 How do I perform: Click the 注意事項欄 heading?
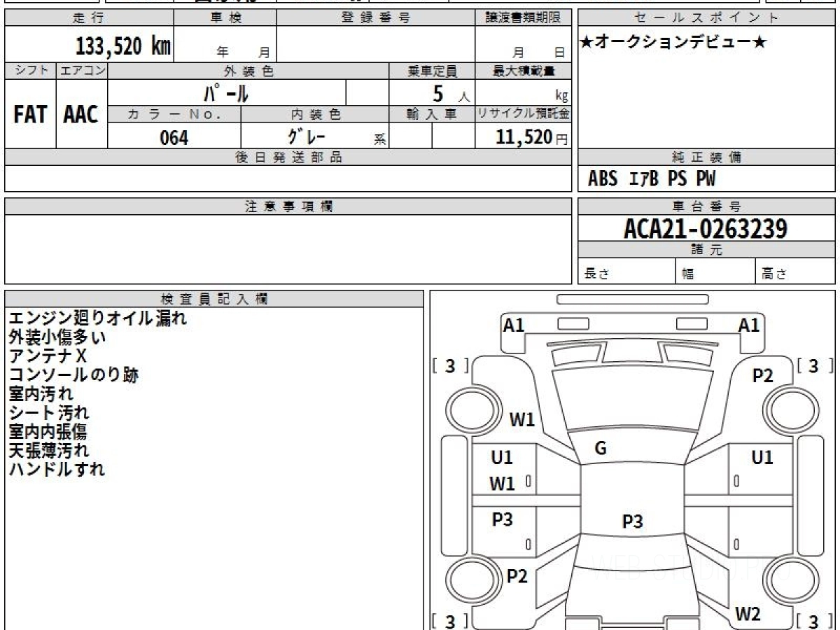tap(288, 206)
